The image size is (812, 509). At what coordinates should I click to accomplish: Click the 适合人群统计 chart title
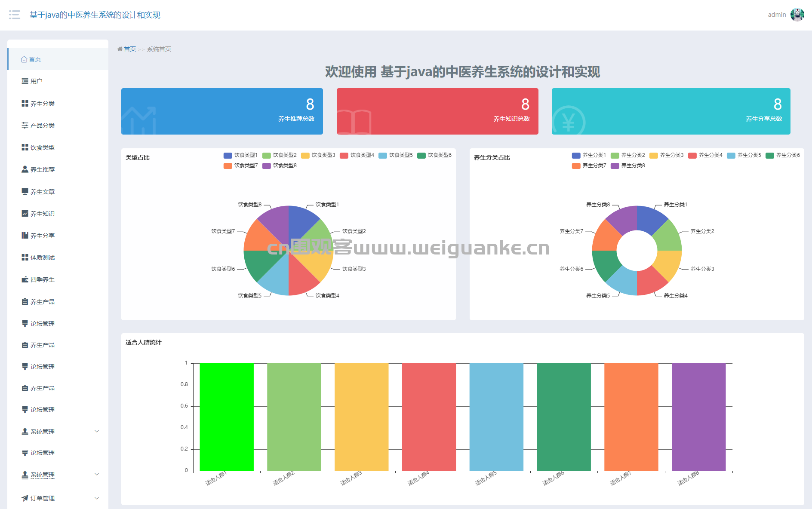144,342
